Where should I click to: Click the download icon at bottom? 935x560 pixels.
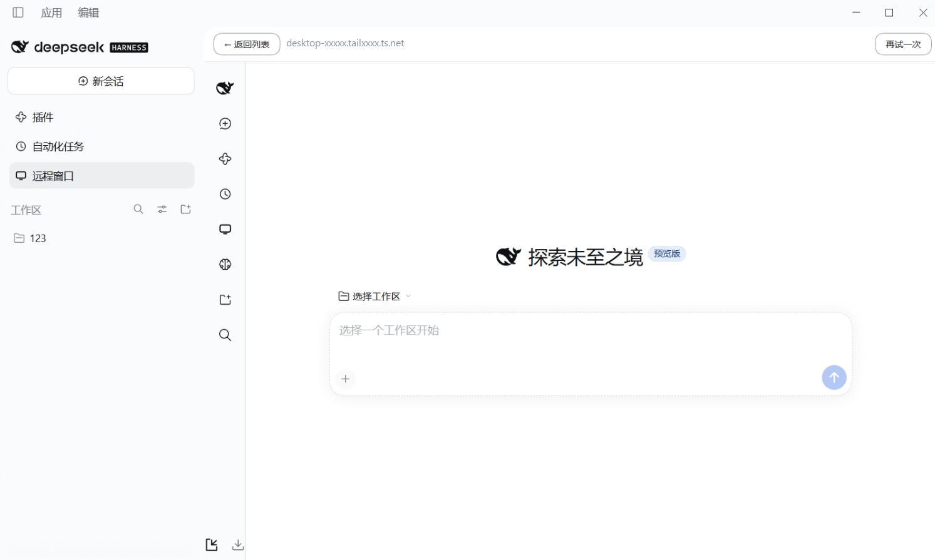click(x=238, y=545)
